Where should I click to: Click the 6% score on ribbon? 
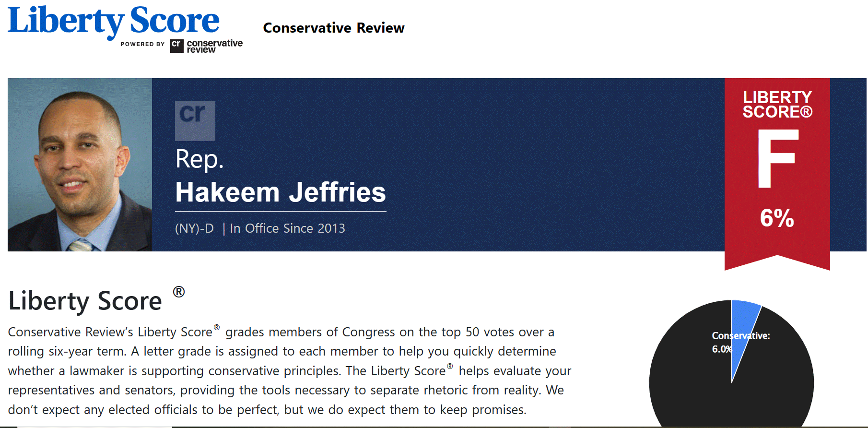click(777, 218)
